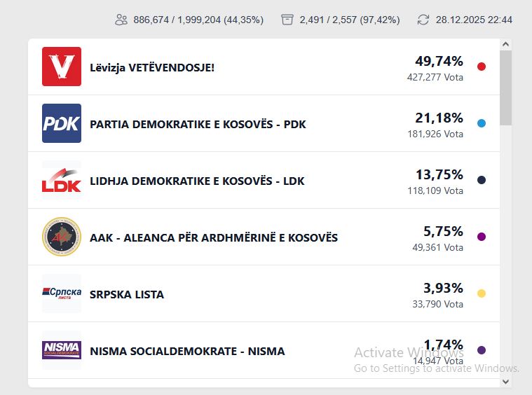Image resolution: width=532 pixels, height=395 pixels.
Task: Click the LDK party logo
Action: [62, 180]
